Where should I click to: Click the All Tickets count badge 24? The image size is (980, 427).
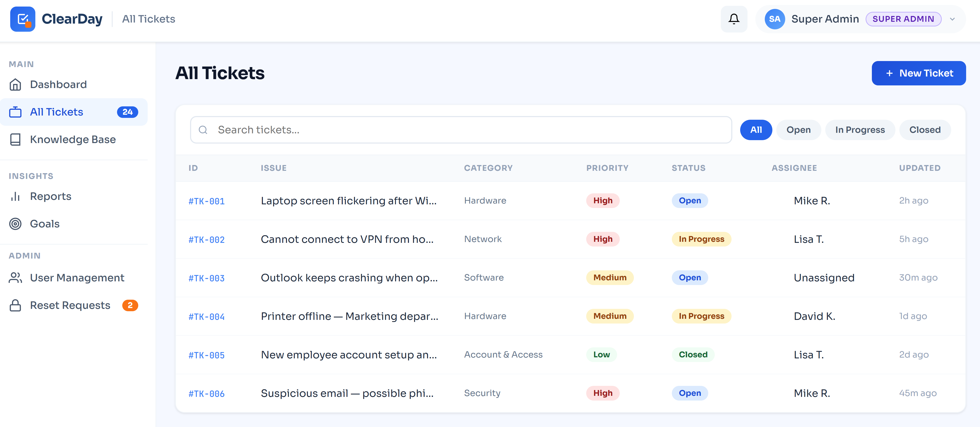(128, 112)
